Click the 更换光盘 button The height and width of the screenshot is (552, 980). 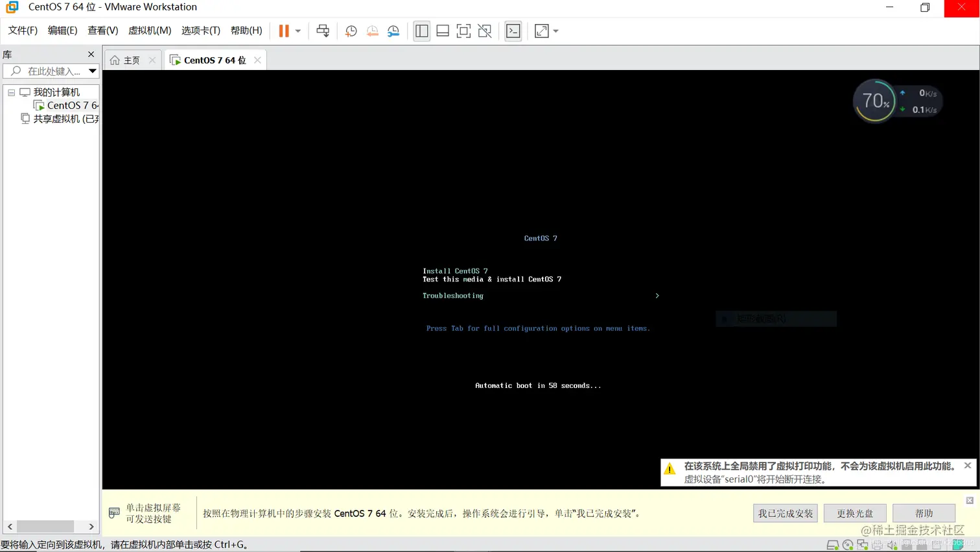click(x=855, y=513)
